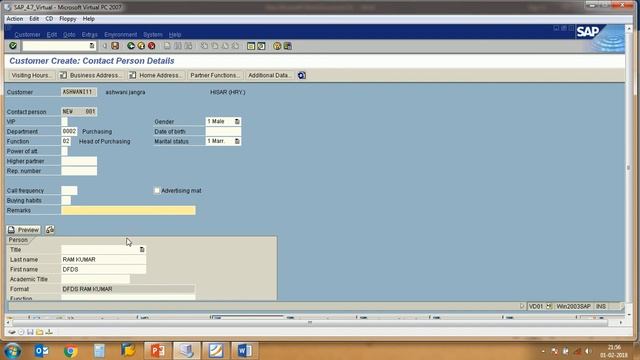Open the Goto menu

[69, 35]
